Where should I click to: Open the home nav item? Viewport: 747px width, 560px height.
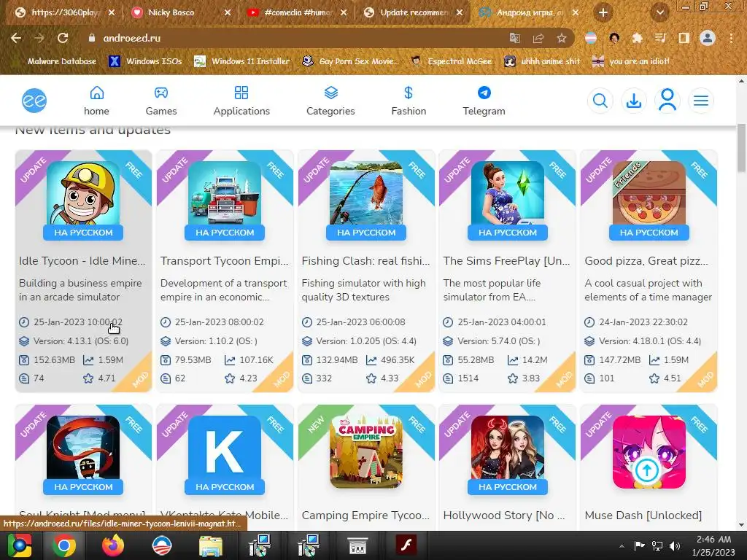(97, 101)
